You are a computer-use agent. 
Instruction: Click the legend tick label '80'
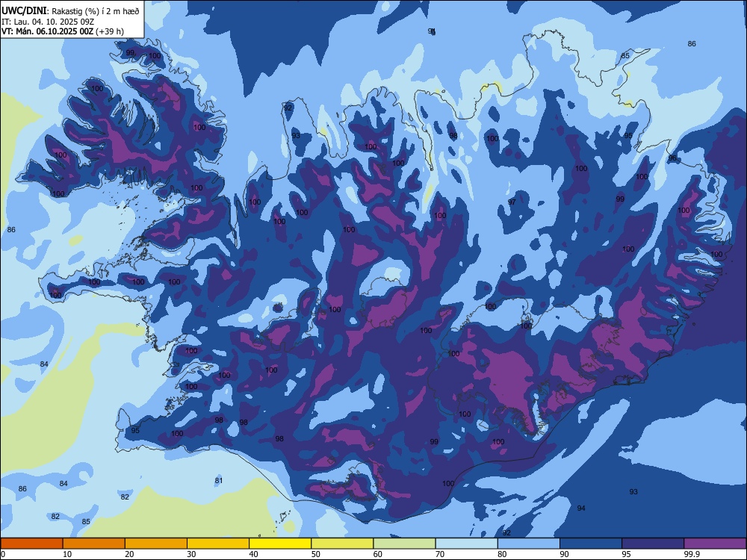click(503, 554)
